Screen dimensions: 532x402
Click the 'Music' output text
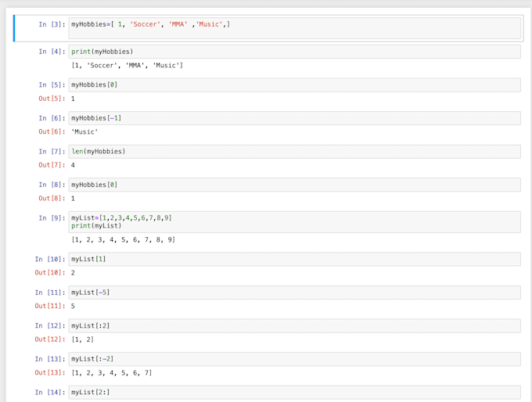click(x=84, y=132)
